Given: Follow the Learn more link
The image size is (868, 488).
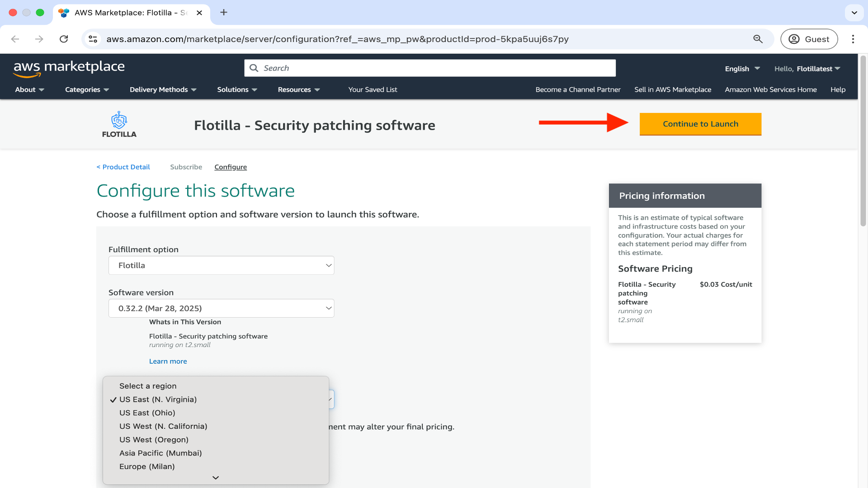Looking at the screenshot, I should (168, 361).
